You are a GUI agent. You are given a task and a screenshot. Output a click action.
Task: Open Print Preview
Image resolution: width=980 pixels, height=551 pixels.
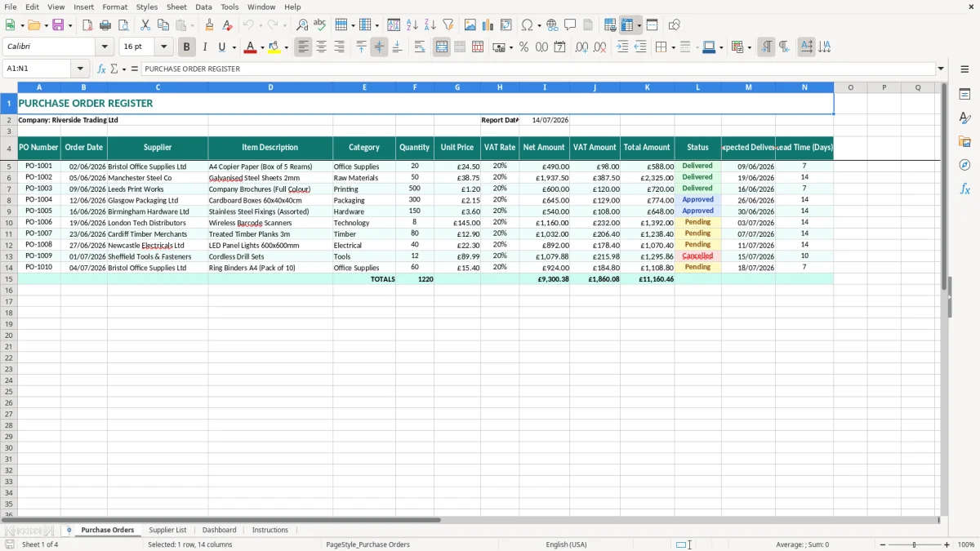pyautogui.click(x=123, y=25)
